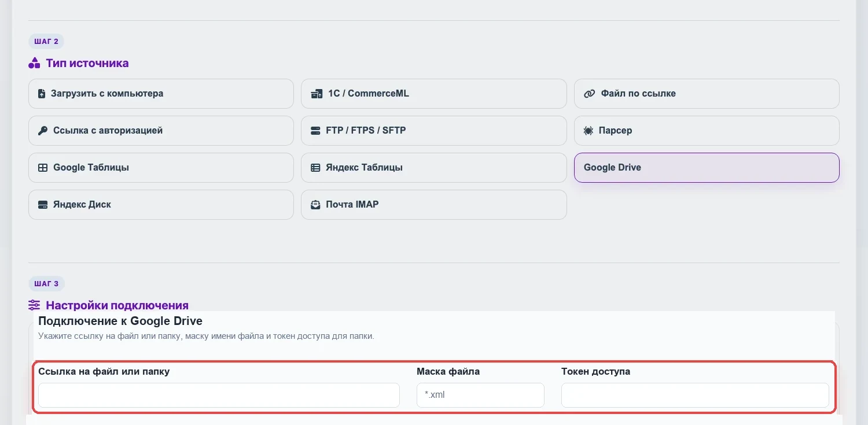This screenshot has width=868, height=425.
Task: Select Ссылка с авторизацией source
Action: tap(161, 131)
